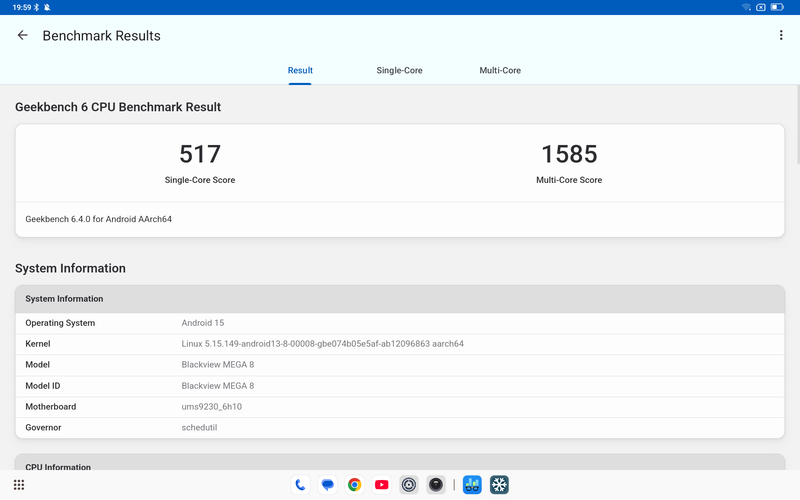Screen dimensions: 800x500
Task: Click the System Information table header
Action: tap(400, 299)
